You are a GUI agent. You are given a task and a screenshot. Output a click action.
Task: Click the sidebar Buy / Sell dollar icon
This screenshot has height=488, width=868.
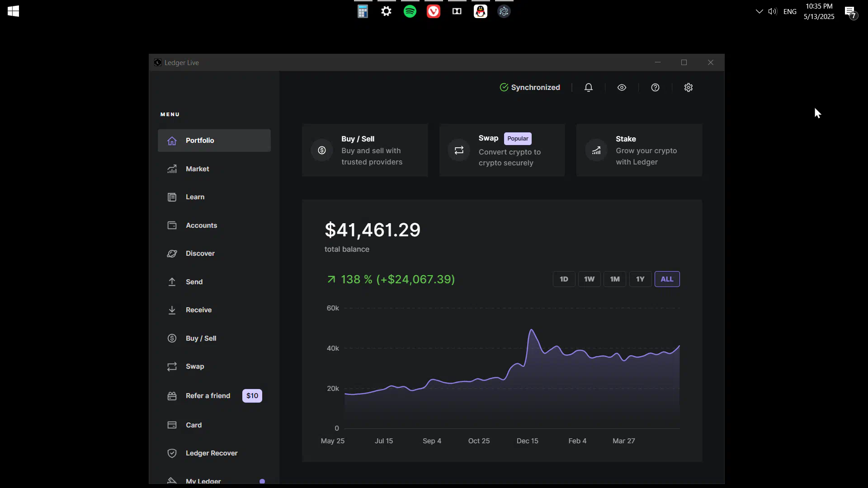[172, 338]
